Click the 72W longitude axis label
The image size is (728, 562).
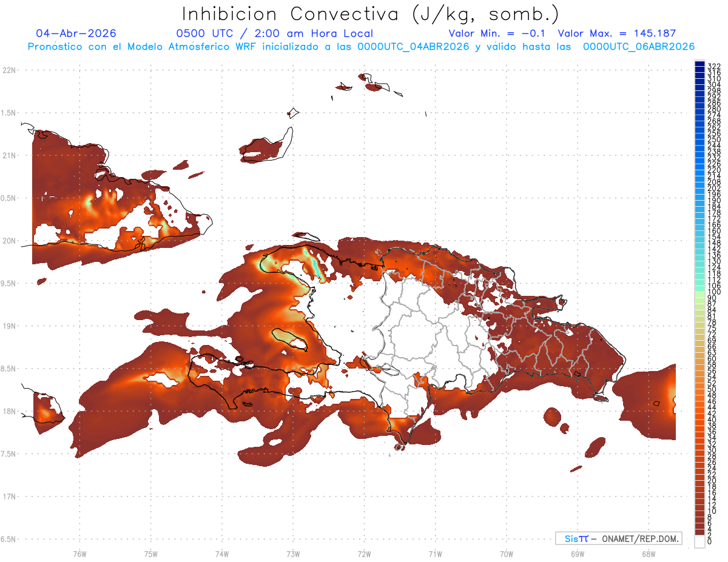tap(364, 554)
